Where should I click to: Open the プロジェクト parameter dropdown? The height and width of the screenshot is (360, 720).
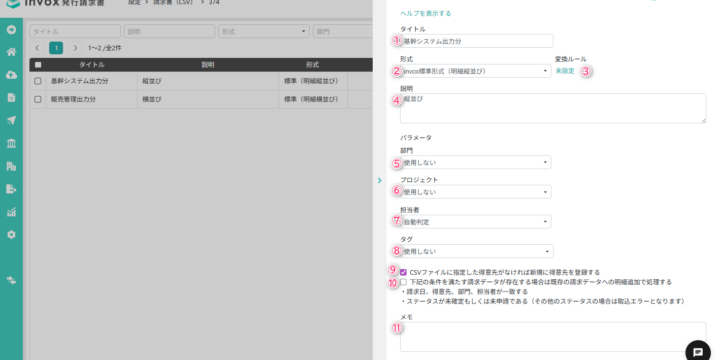coord(475,192)
